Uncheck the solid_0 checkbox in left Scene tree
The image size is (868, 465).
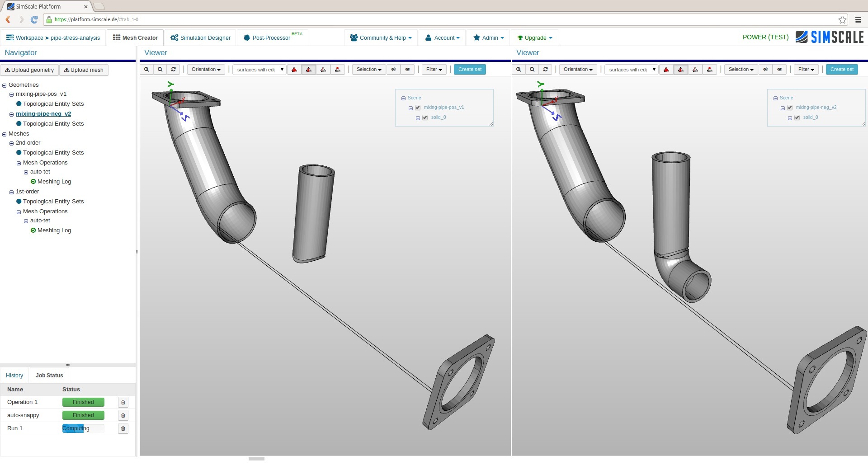[x=425, y=117]
